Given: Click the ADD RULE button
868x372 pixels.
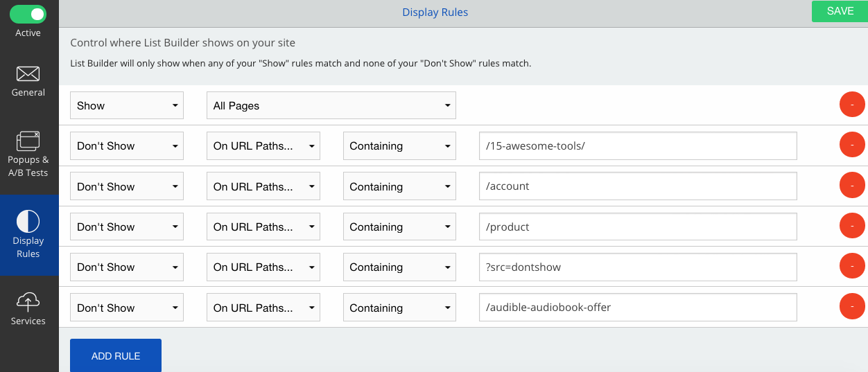Looking at the screenshot, I should (x=116, y=355).
